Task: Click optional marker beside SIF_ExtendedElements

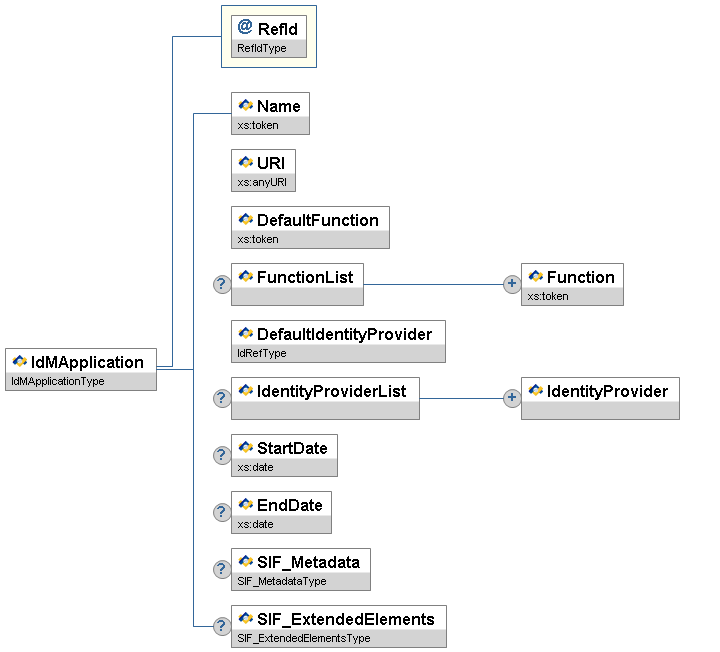Action: click(222, 626)
